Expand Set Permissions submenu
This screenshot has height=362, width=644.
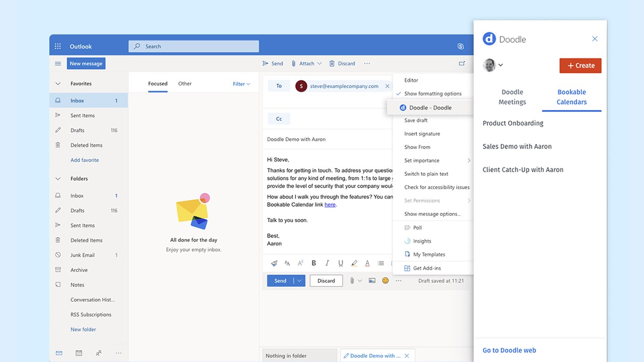point(469,201)
